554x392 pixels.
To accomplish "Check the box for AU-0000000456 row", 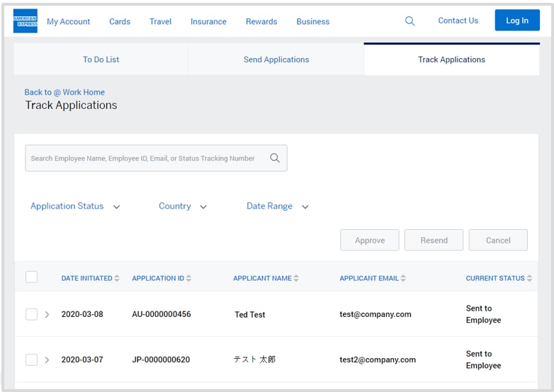I will point(31,314).
